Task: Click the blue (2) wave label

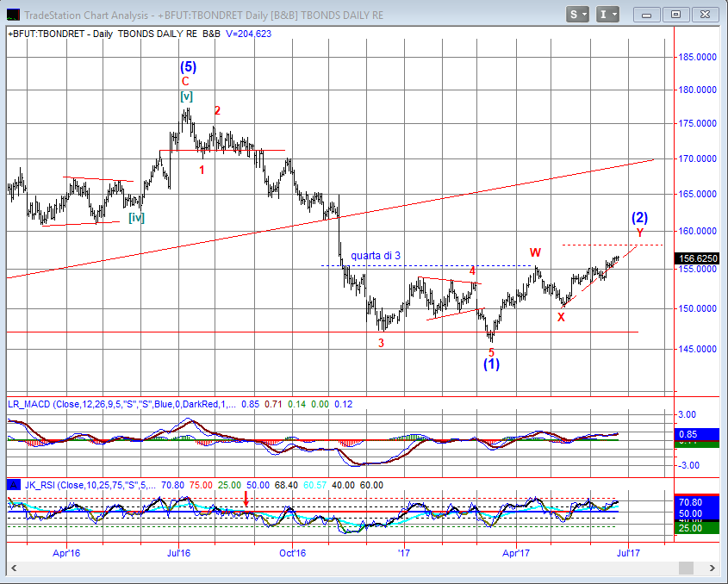Action: click(x=639, y=217)
